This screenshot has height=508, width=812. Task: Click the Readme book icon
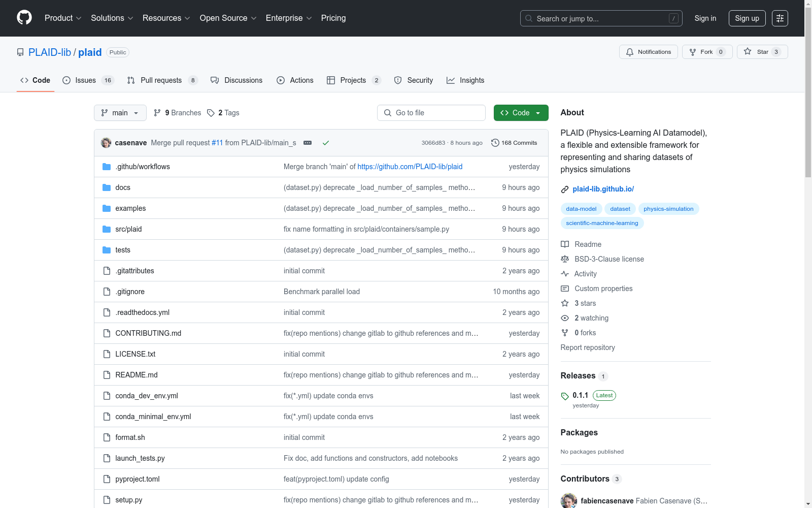tap(565, 244)
